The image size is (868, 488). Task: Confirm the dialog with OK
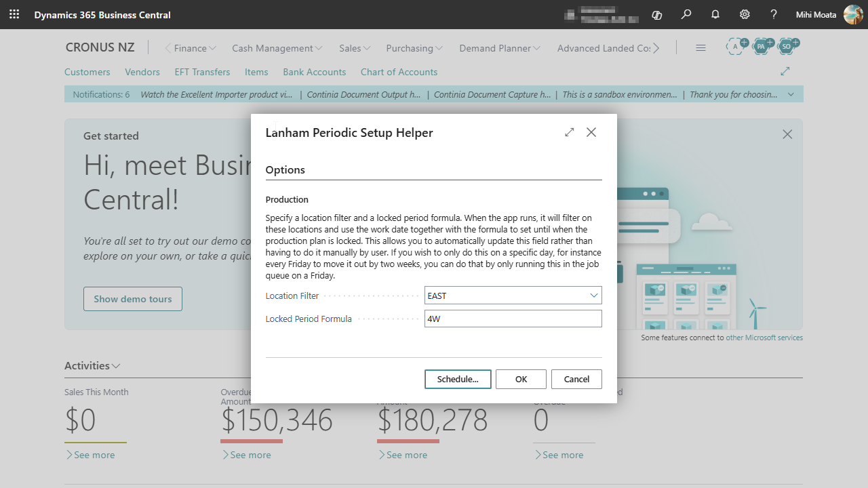(521, 379)
